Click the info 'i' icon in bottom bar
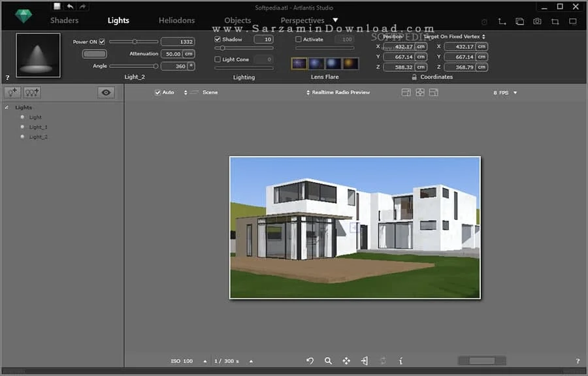This screenshot has height=376, width=588. click(x=400, y=360)
